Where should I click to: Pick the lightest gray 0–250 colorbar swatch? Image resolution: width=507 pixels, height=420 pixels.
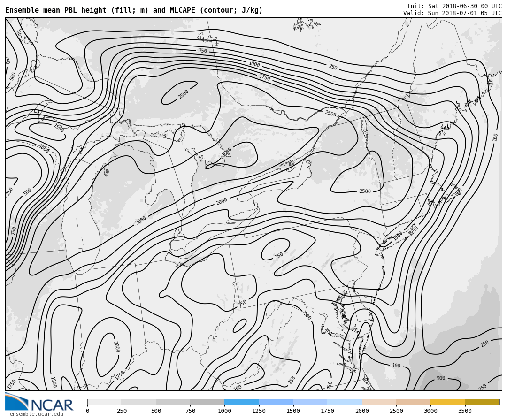click(x=104, y=402)
